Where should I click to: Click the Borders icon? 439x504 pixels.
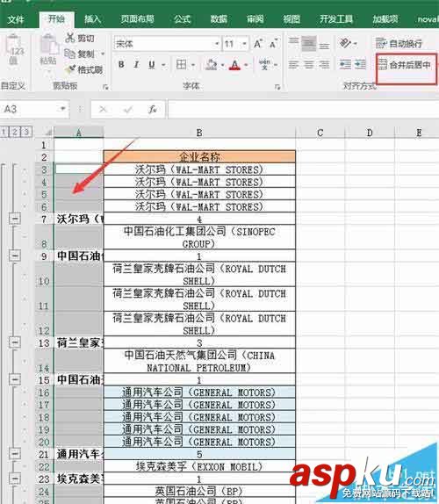click(x=181, y=65)
